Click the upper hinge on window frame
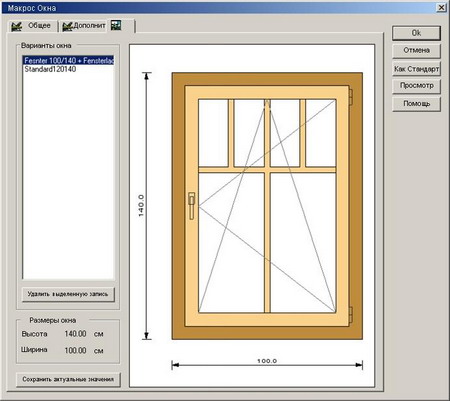 (351, 97)
